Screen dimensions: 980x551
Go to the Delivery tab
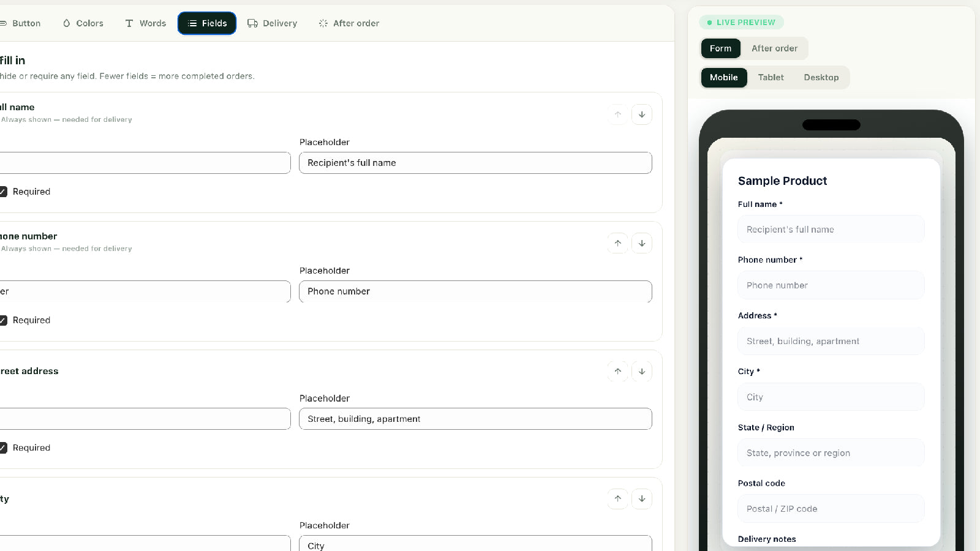click(272, 23)
